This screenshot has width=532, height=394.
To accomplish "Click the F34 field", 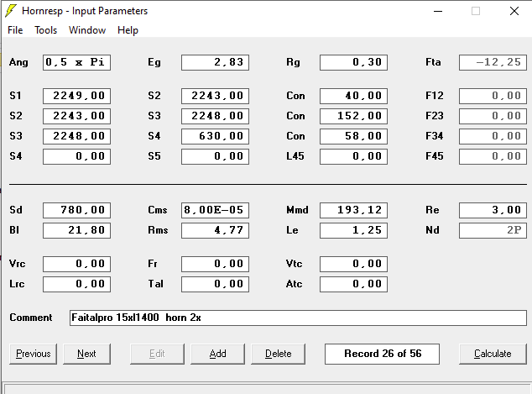I will coord(493,136).
